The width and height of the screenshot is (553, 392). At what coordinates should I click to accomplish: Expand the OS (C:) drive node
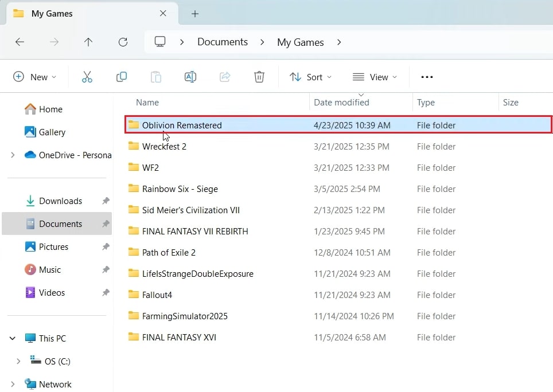point(18,362)
